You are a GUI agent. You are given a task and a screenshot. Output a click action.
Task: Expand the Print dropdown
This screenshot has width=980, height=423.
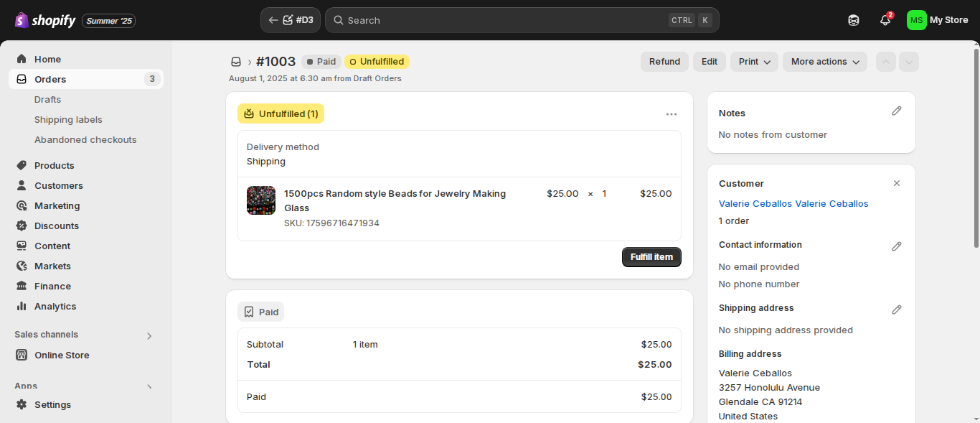click(755, 62)
